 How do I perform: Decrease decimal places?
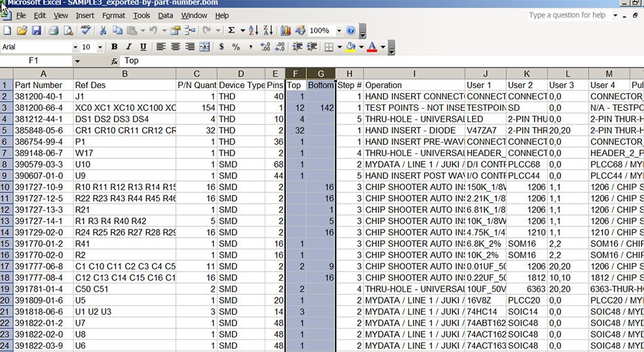(280, 47)
